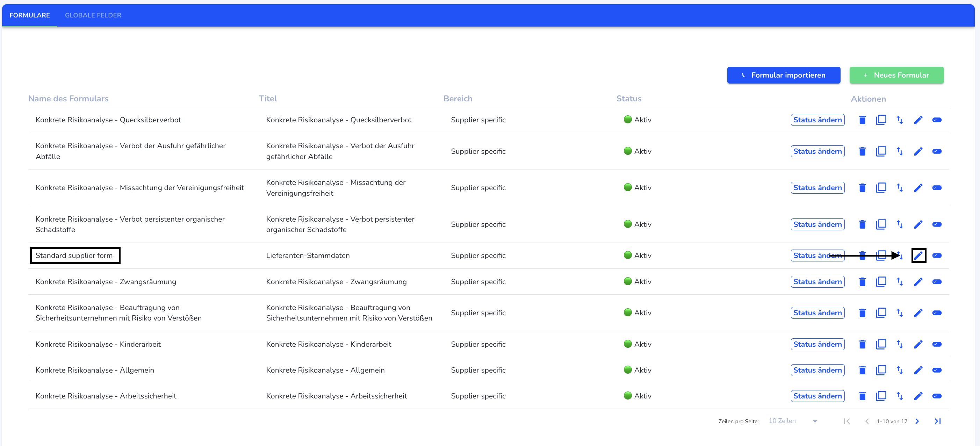Edit the Ausfuhr gefährlicher Abfälle form
Image resolution: width=980 pixels, height=446 pixels.
(x=918, y=151)
